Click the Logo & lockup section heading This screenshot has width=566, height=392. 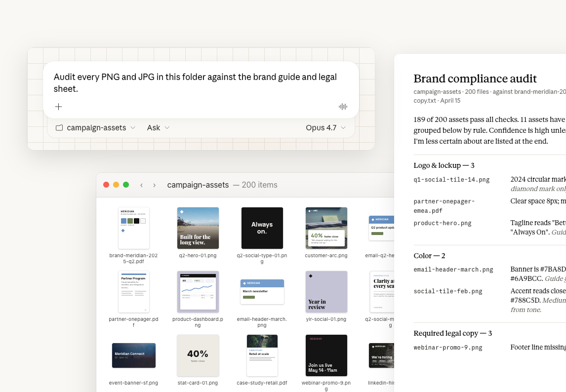[444, 165]
